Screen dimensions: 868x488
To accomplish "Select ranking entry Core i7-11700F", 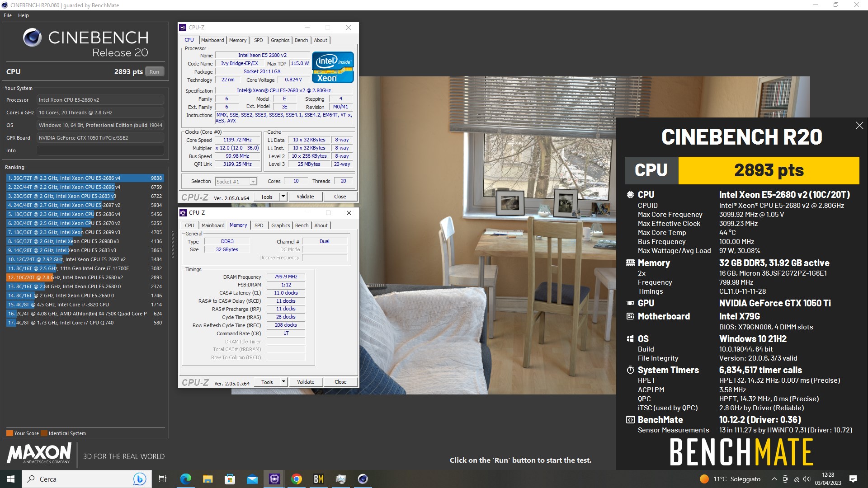I will click(85, 268).
